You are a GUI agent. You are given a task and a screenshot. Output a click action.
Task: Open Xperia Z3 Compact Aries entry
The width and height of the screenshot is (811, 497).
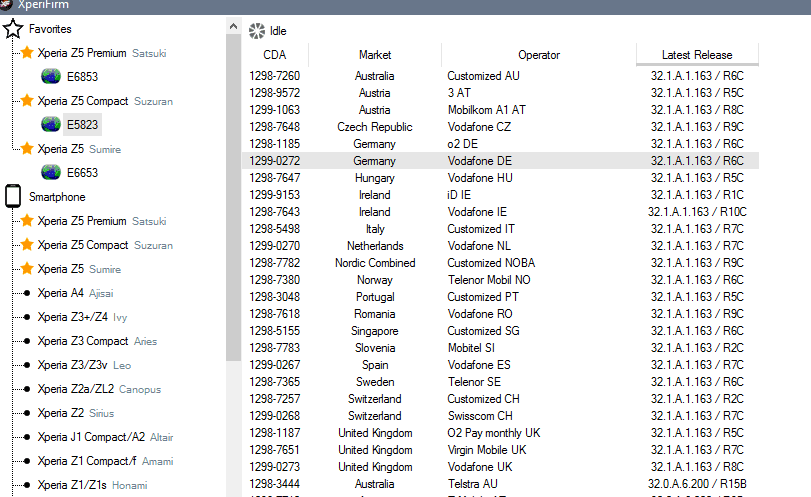(x=97, y=341)
